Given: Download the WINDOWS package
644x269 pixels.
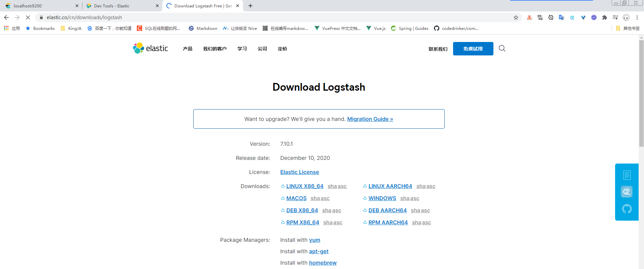Looking at the screenshot, I should point(382,198).
